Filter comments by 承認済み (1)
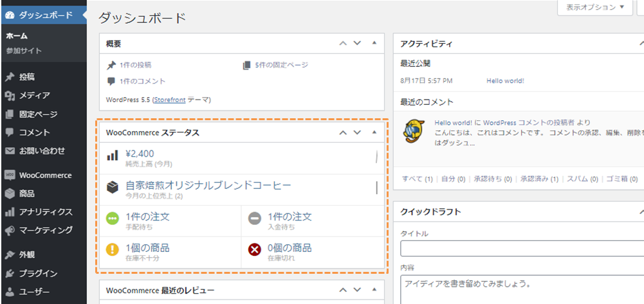This screenshot has height=304, width=644. pyautogui.click(x=539, y=179)
